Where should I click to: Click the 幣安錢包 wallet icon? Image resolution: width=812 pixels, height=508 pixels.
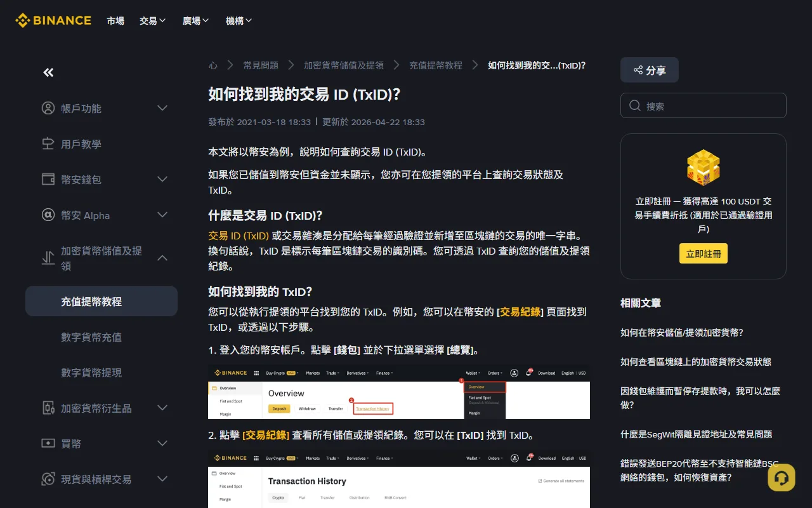click(48, 179)
